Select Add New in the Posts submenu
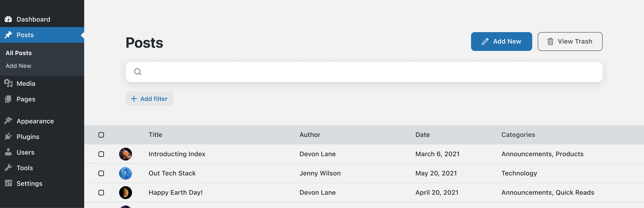 pos(18,66)
